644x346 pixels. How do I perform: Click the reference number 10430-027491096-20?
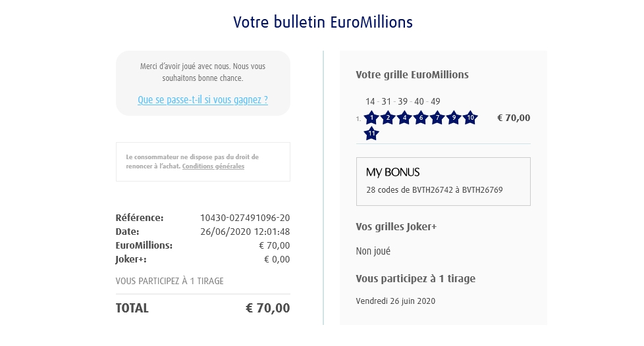(x=245, y=218)
